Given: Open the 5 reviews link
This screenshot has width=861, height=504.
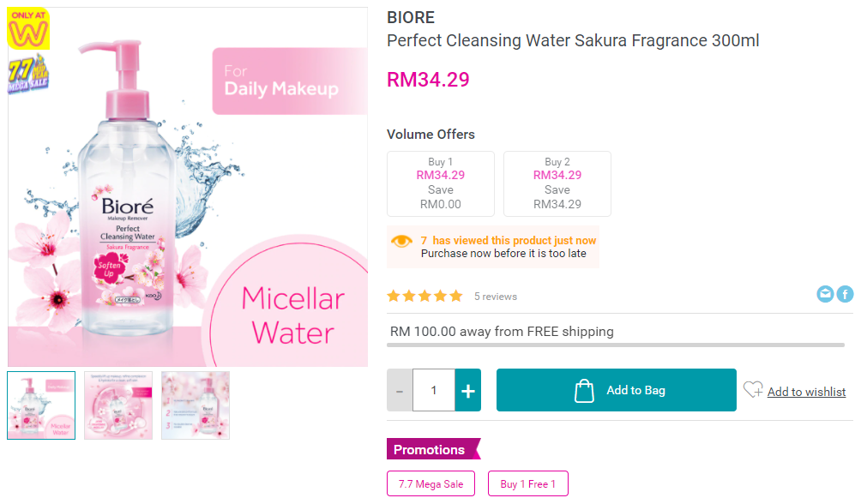Looking at the screenshot, I should pyautogui.click(x=496, y=297).
